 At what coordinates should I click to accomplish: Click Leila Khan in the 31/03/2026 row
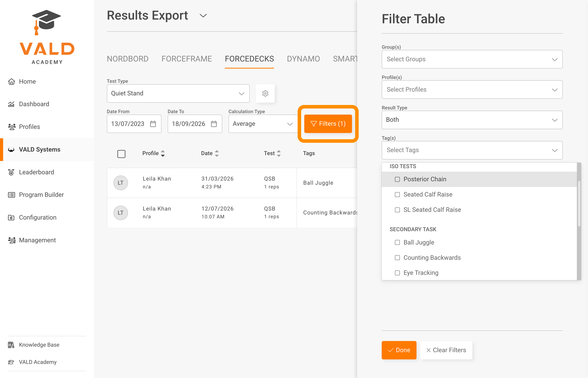(x=157, y=179)
